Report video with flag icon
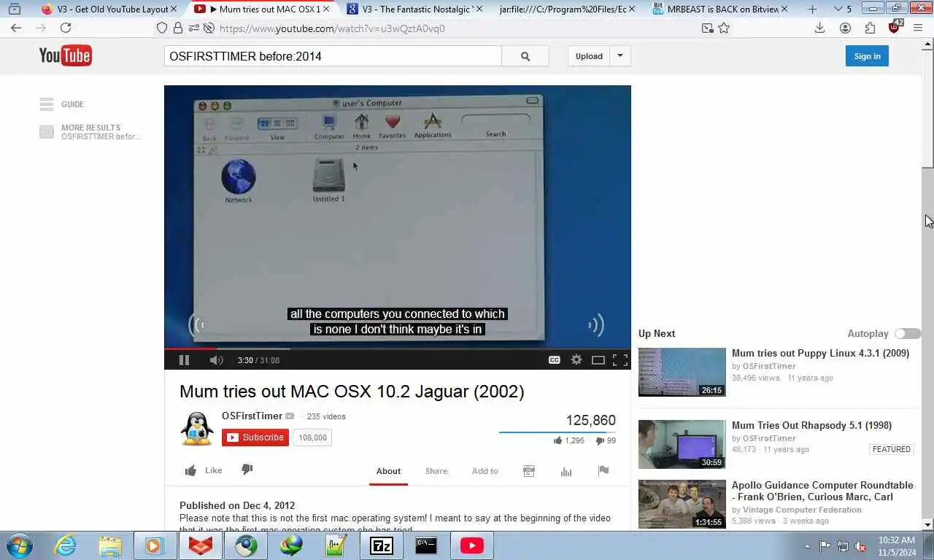 (603, 471)
